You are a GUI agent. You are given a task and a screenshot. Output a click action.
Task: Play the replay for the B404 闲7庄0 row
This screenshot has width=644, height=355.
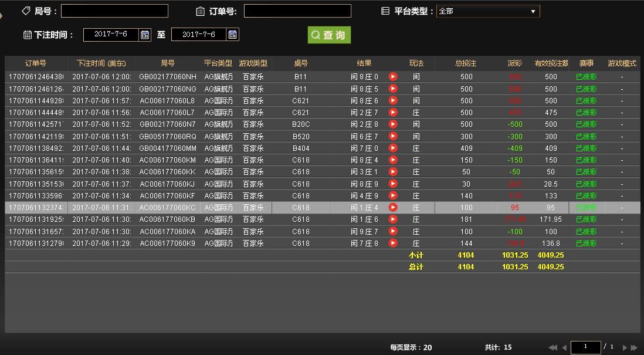click(392, 148)
